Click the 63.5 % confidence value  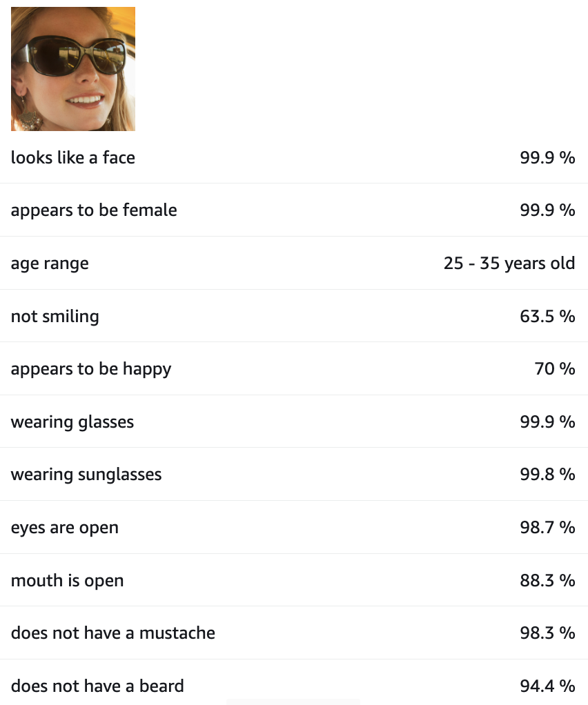tap(547, 316)
